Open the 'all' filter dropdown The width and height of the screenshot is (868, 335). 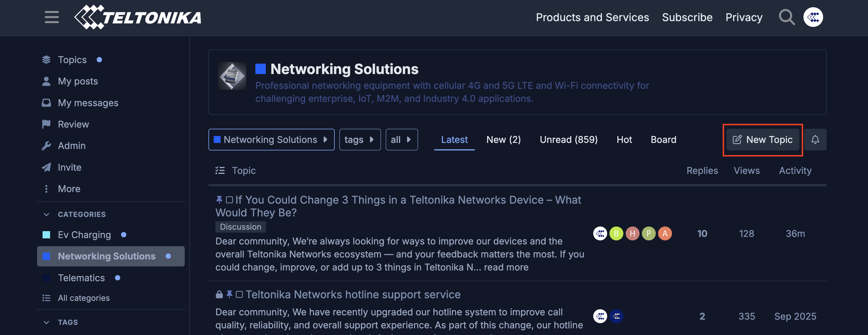(x=401, y=139)
